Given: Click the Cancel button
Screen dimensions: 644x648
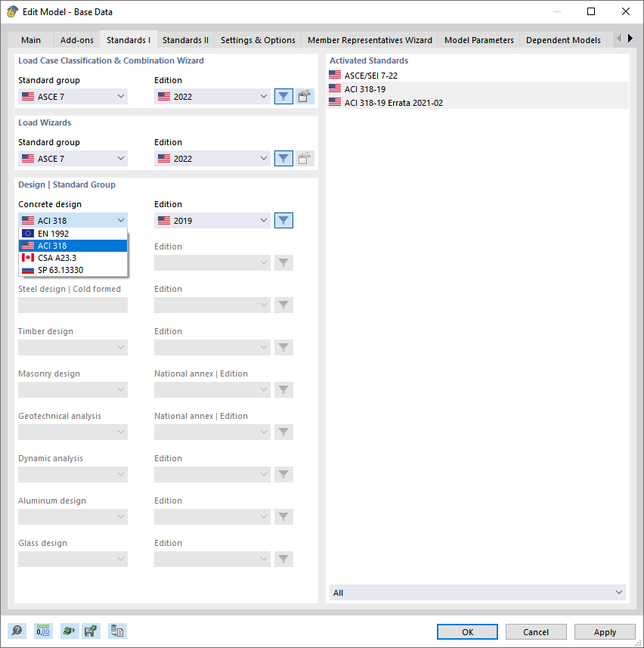Looking at the screenshot, I should (x=536, y=631).
